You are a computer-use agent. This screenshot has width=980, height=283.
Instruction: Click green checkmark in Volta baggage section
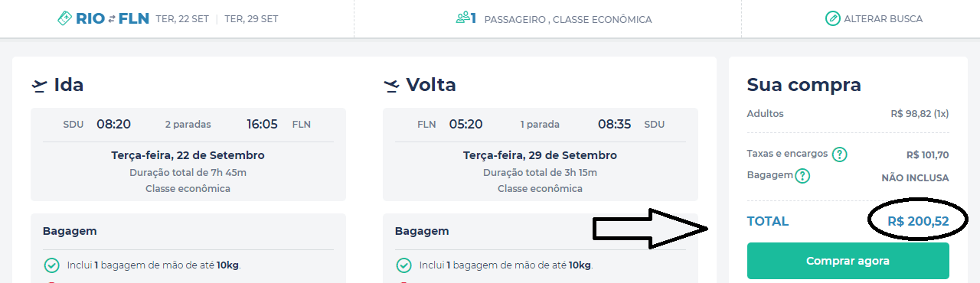(x=403, y=265)
